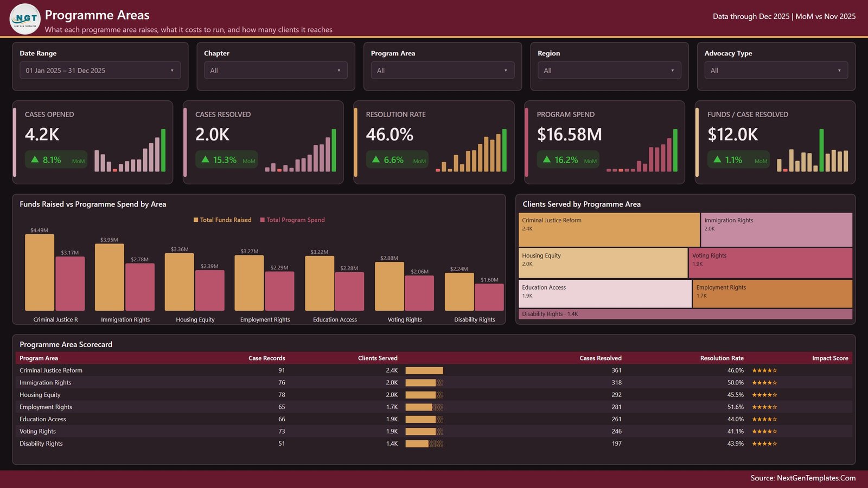Click the Programme Areas page title

pos(97,15)
